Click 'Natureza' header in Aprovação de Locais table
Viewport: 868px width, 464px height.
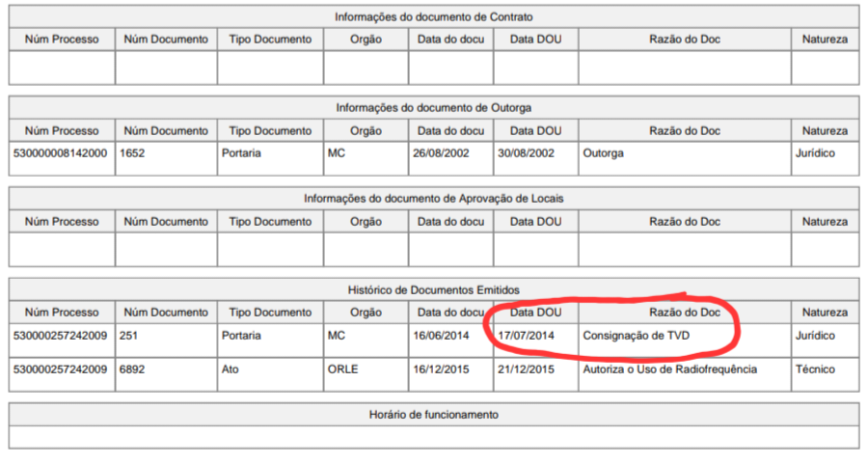(825, 222)
